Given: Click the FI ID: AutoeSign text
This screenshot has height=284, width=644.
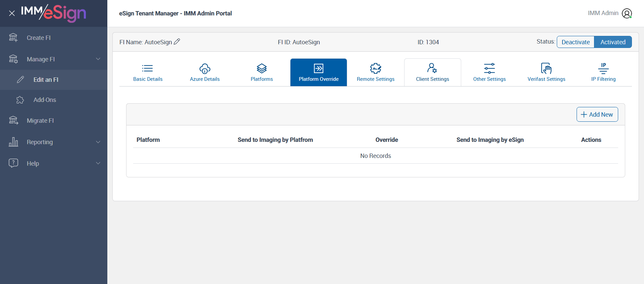Looking at the screenshot, I should click(299, 42).
